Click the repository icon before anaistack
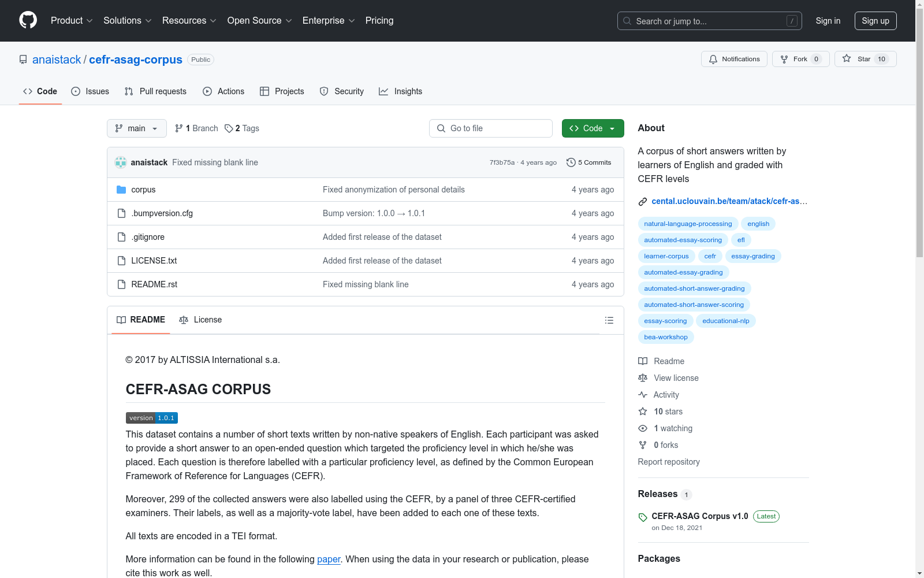 point(23,60)
